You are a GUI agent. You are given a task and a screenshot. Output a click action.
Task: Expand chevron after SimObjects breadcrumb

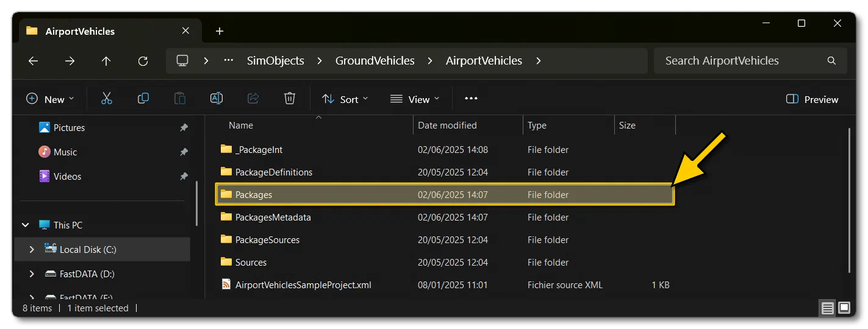point(320,61)
